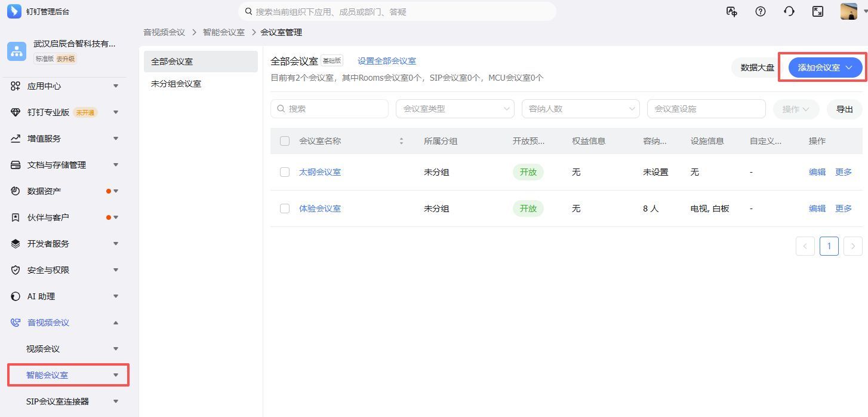Select 未分组会议室 in the group list
The width and height of the screenshot is (868, 417).
[x=176, y=84]
